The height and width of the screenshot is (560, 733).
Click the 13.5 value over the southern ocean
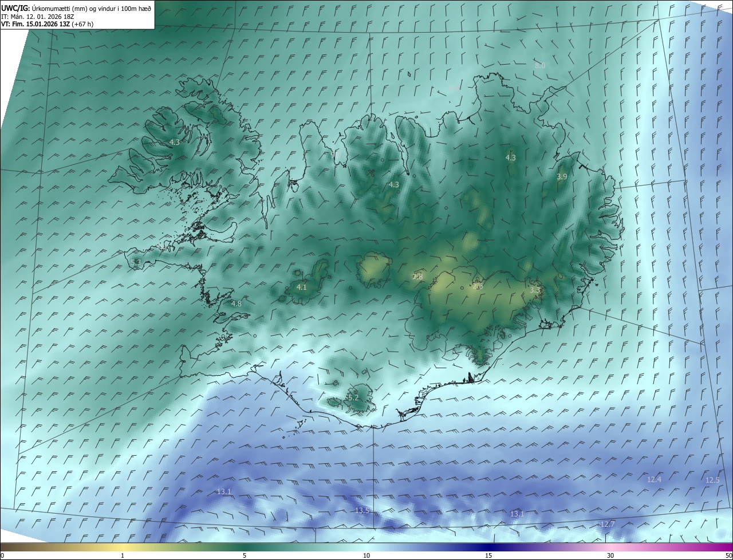(362, 510)
